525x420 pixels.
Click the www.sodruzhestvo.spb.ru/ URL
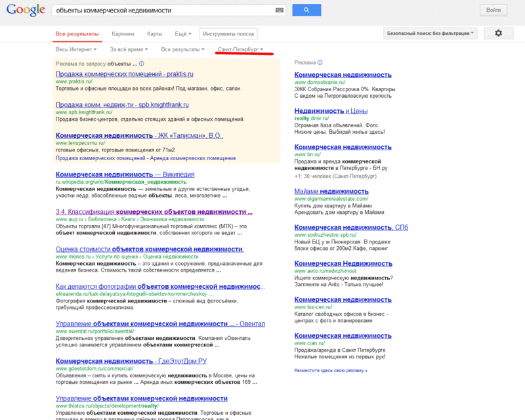(325, 235)
